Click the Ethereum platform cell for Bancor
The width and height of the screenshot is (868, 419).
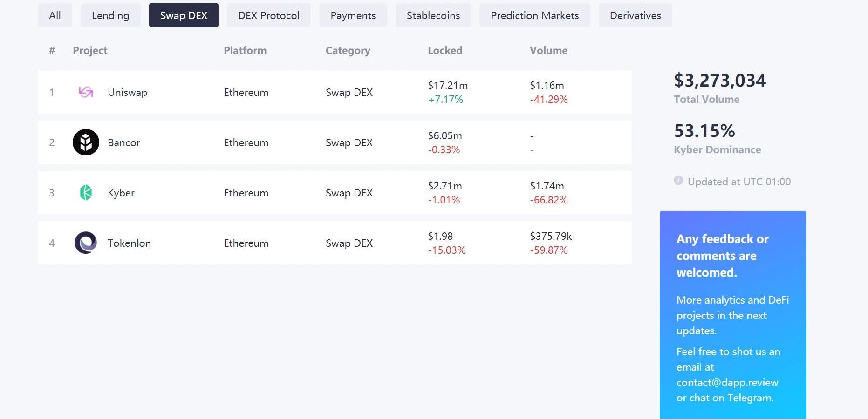[246, 142]
